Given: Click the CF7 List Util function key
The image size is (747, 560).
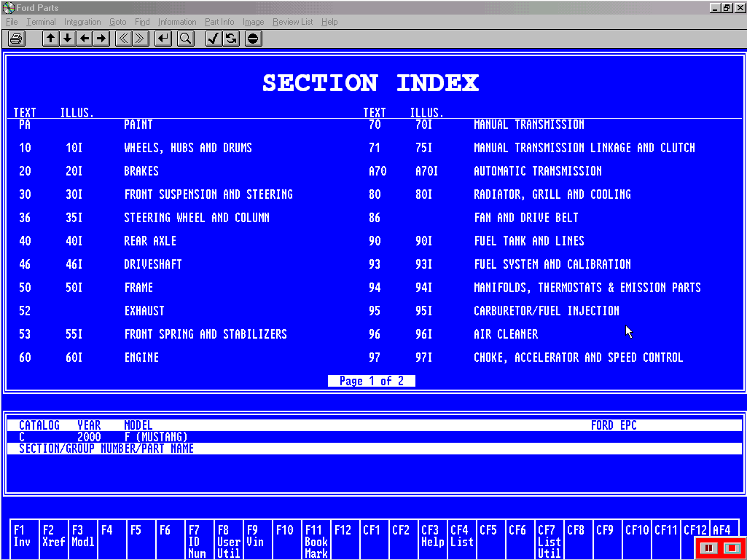Looking at the screenshot, I should (x=550, y=539).
